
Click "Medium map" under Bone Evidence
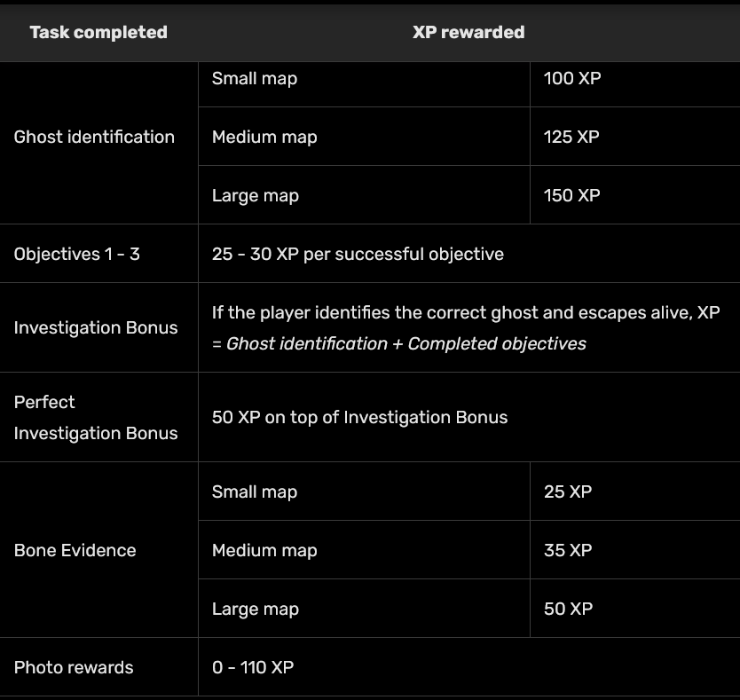264,550
